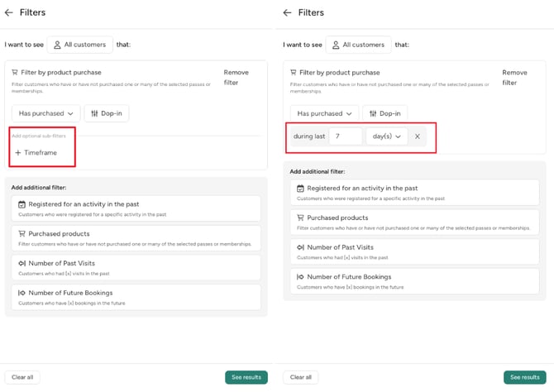The image size is (554, 392).
Task: Click the back arrow in the left Filters panel
Action: click(x=9, y=13)
